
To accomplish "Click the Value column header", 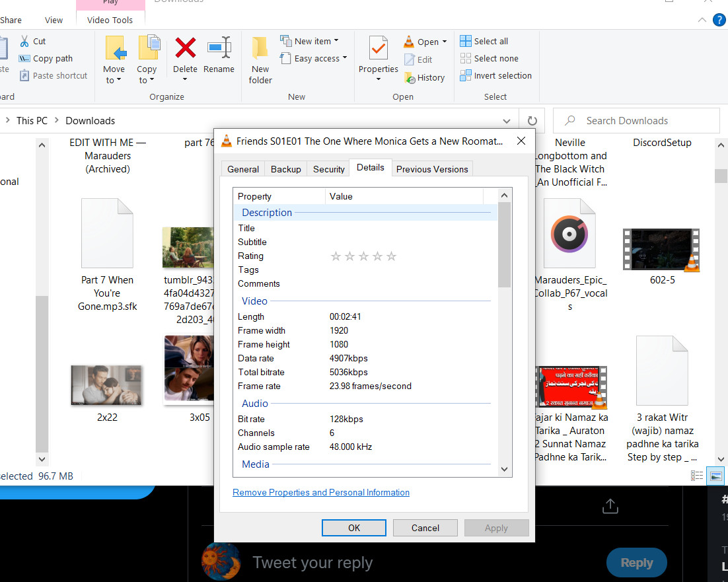I will 404,196.
